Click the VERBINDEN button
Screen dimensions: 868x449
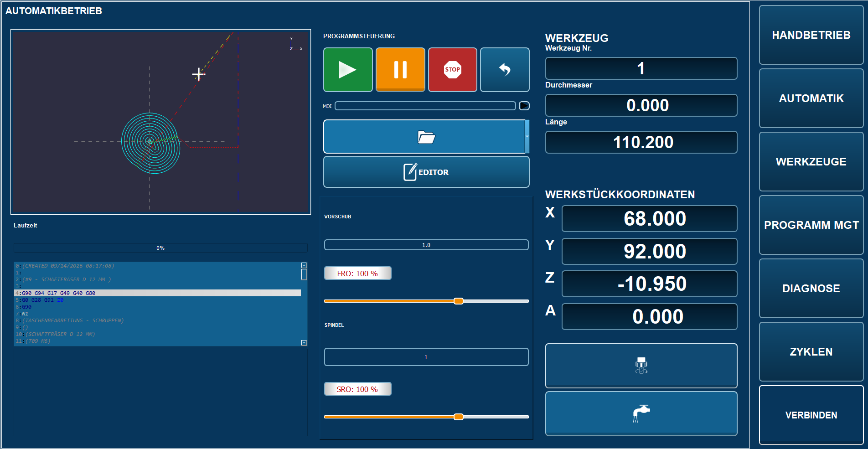[811, 415]
